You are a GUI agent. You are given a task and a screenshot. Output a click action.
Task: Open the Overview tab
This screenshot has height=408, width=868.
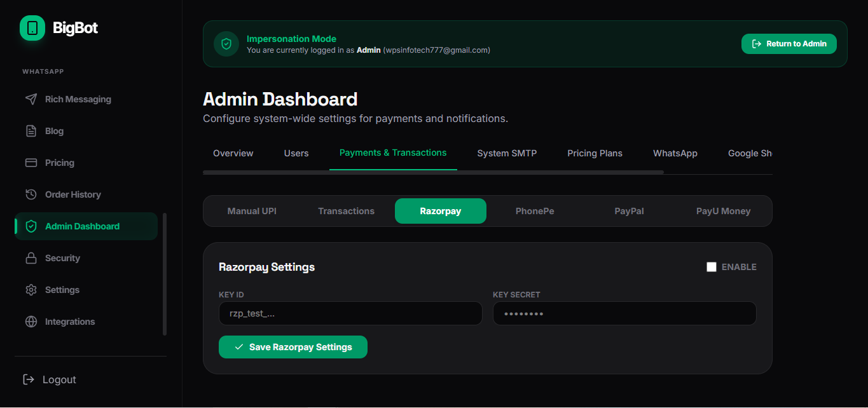[x=233, y=153]
